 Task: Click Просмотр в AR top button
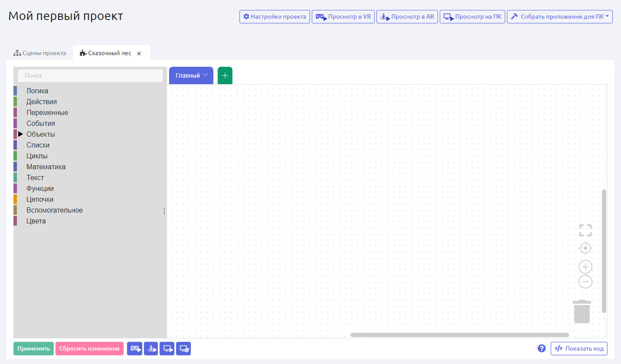click(x=407, y=17)
